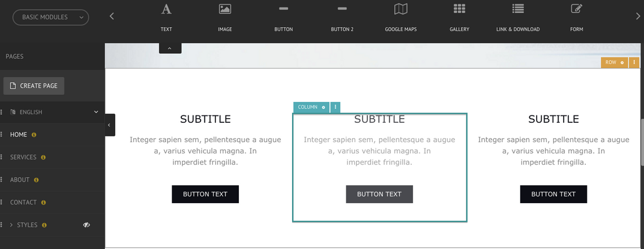Grab the drag handle beside Home
The height and width of the screenshot is (249, 644).
[2, 135]
